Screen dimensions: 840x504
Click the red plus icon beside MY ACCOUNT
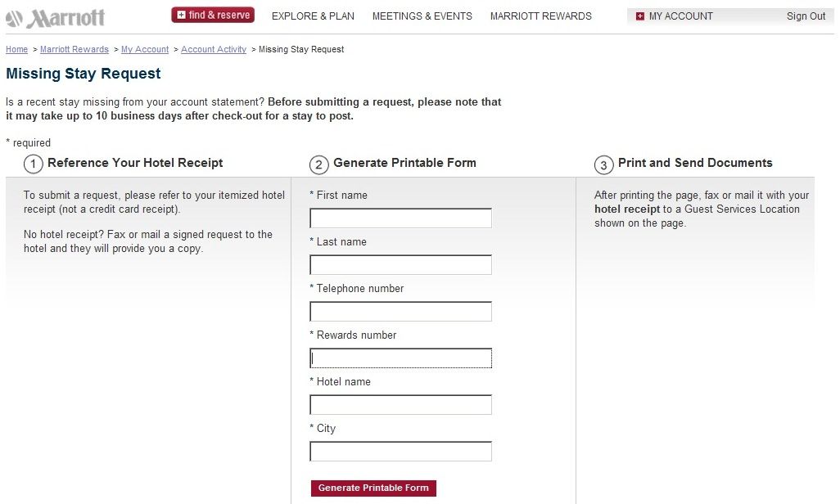pos(639,16)
